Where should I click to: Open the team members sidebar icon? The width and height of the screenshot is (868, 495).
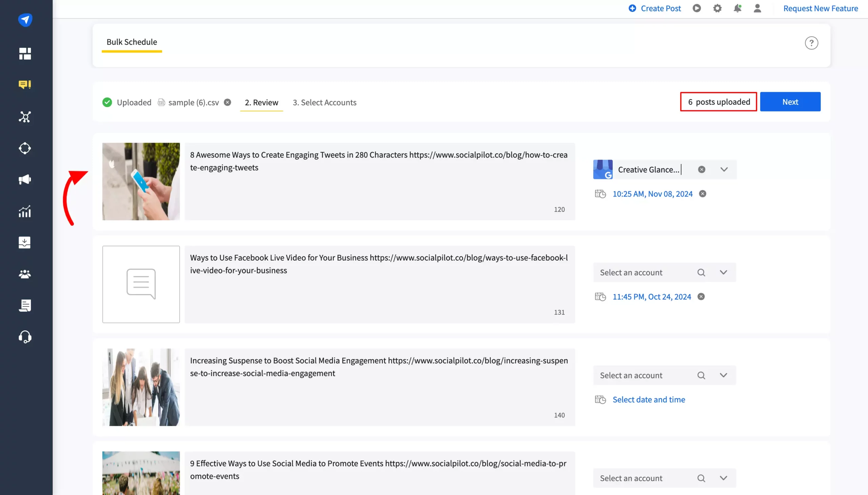click(25, 274)
